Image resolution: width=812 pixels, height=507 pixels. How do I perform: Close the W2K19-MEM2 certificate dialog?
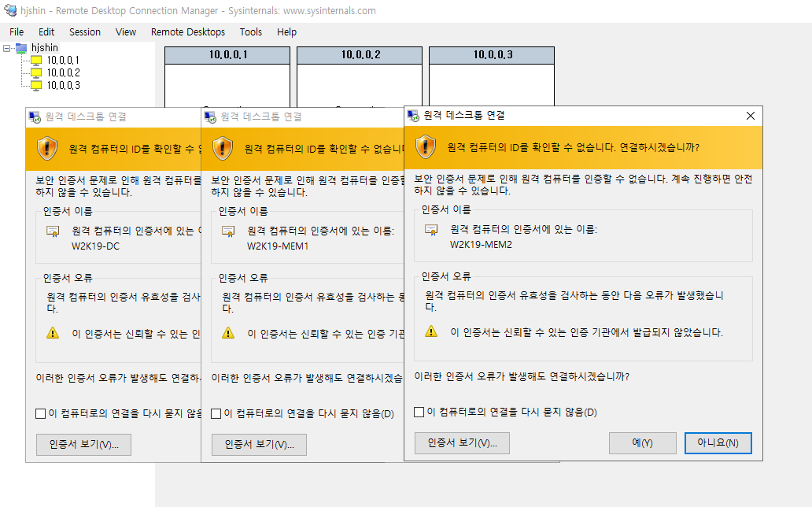coord(751,116)
